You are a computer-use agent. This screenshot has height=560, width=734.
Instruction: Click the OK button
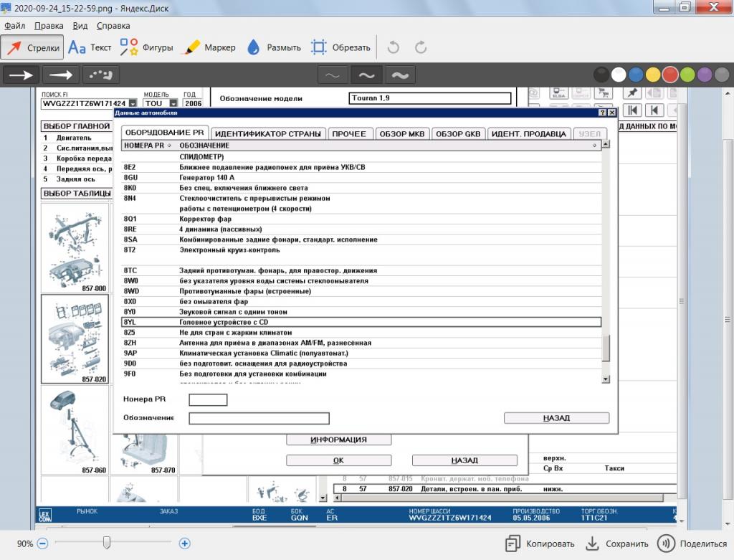click(x=338, y=460)
